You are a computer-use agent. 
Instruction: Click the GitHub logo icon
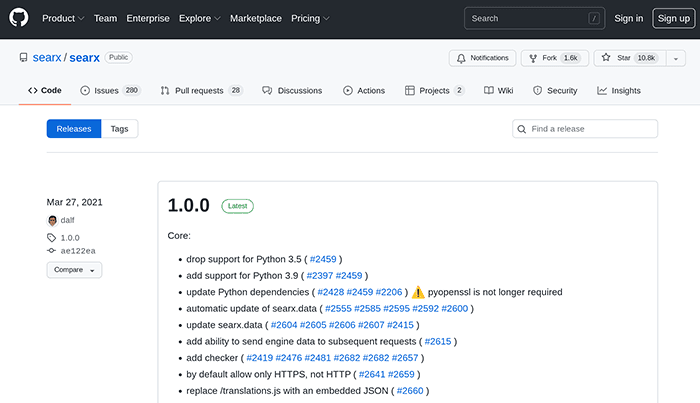(x=20, y=18)
